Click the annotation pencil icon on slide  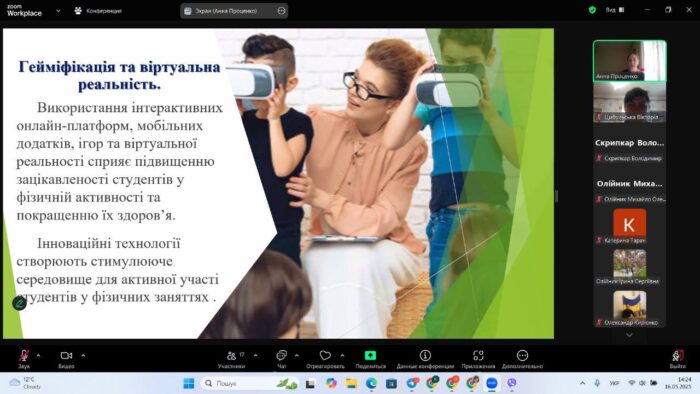[19, 303]
